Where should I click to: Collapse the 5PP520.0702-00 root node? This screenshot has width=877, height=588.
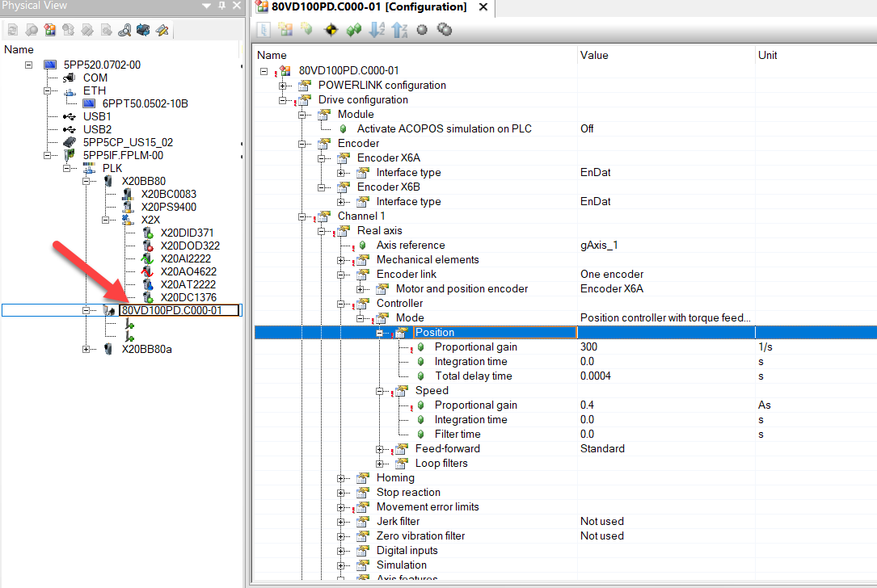(28, 65)
